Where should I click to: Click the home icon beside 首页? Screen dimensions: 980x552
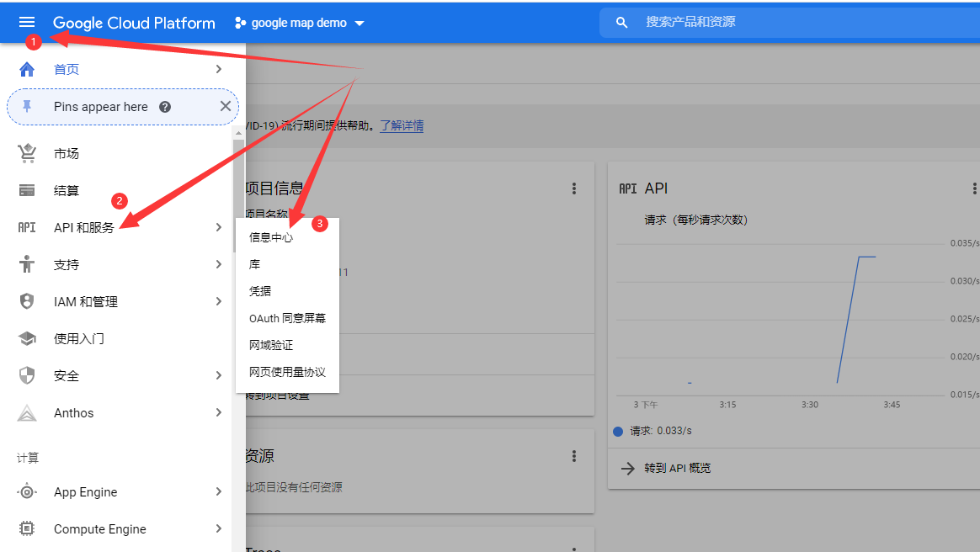[x=27, y=69]
